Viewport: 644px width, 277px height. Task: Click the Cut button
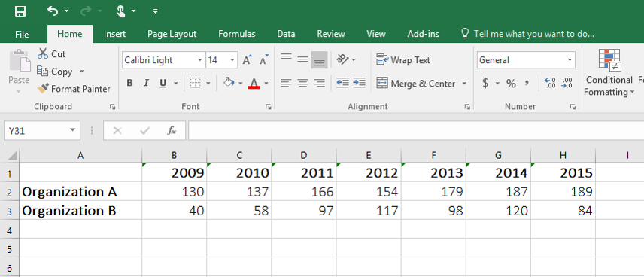51,54
